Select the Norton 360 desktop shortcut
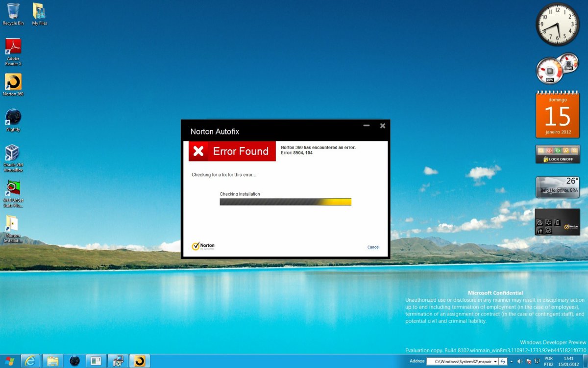 pyautogui.click(x=13, y=85)
